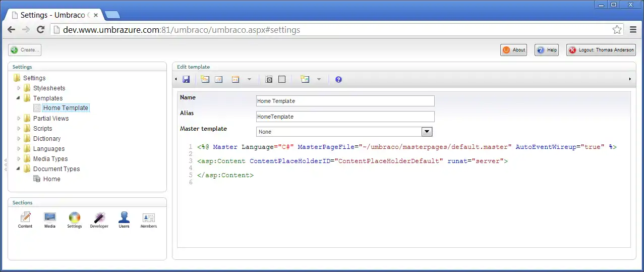The width and height of the screenshot is (644, 272).
Task: Open the Content section
Action: point(25,220)
